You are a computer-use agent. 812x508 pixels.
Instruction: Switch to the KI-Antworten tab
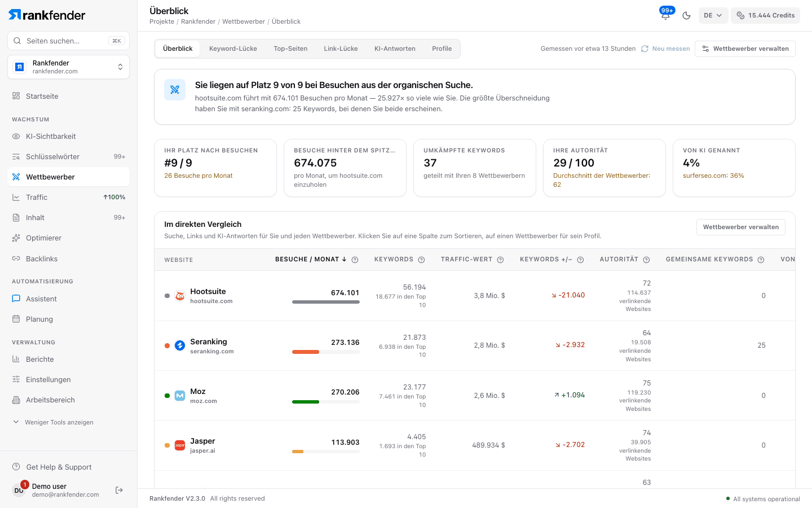click(395, 49)
